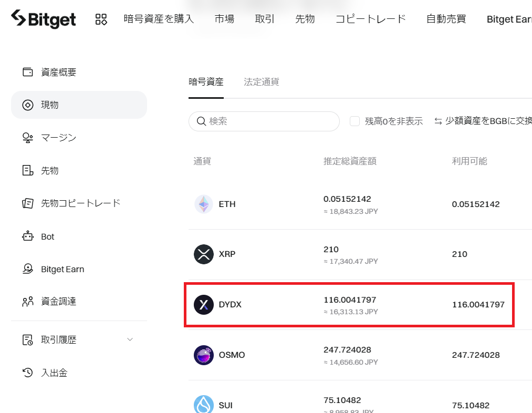Screen dimensions: 532x413
Task: Click the XRP coin icon
Action: tap(204, 254)
